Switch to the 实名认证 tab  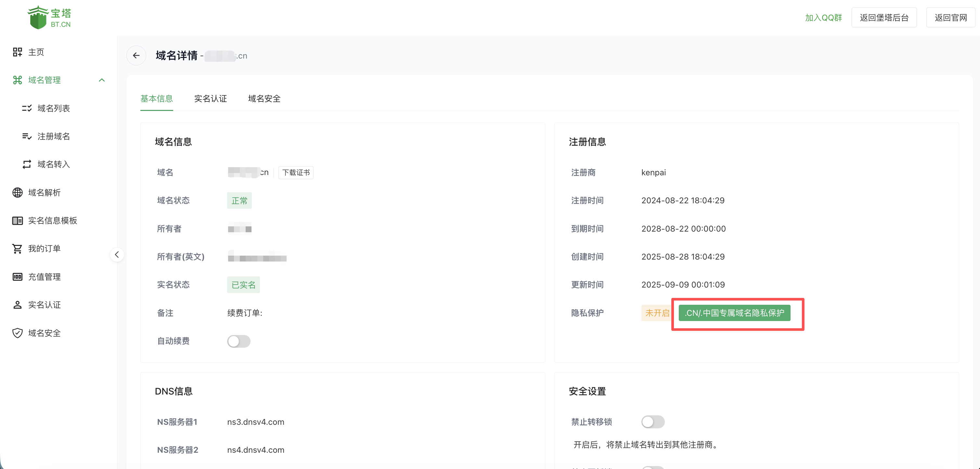click(x=210, y=99)
